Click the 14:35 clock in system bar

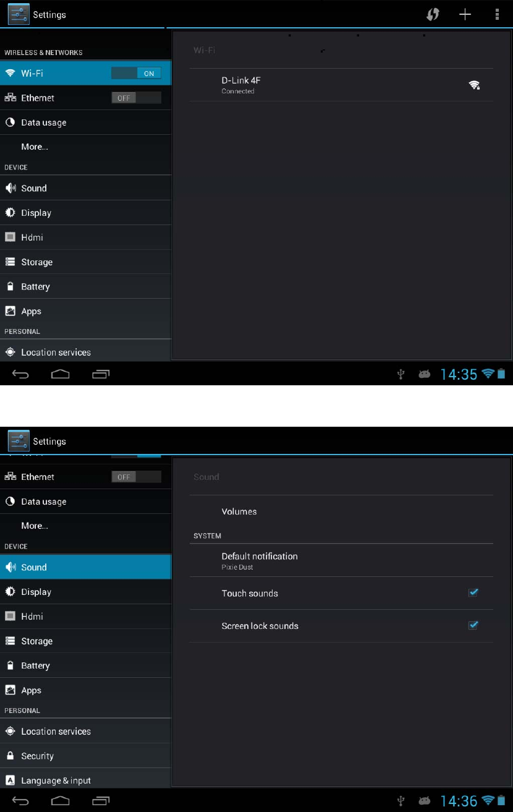[x=459, y=374]
